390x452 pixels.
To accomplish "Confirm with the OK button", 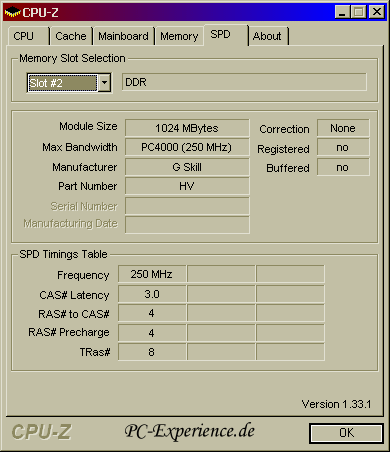I will 346,433.
